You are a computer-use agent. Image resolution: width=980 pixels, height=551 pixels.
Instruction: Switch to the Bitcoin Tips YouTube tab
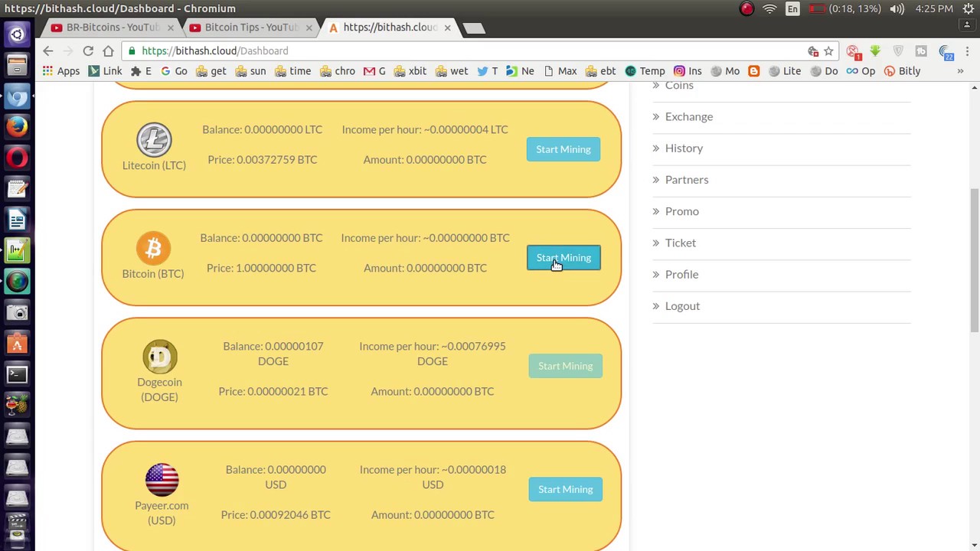click(250, 28)
